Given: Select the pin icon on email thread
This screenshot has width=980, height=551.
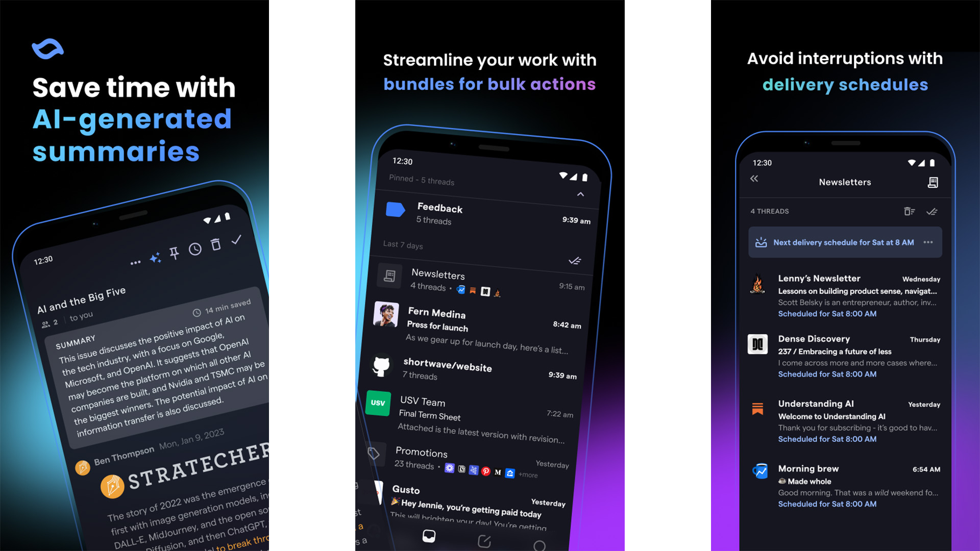Looking at the screenshot, I should click(173, 253).
